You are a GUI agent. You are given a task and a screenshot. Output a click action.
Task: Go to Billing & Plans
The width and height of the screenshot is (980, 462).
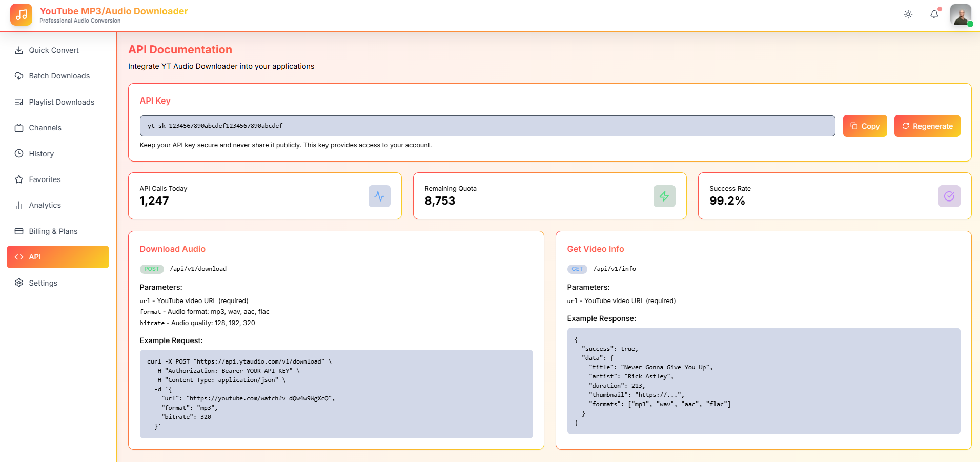[53, 231]
